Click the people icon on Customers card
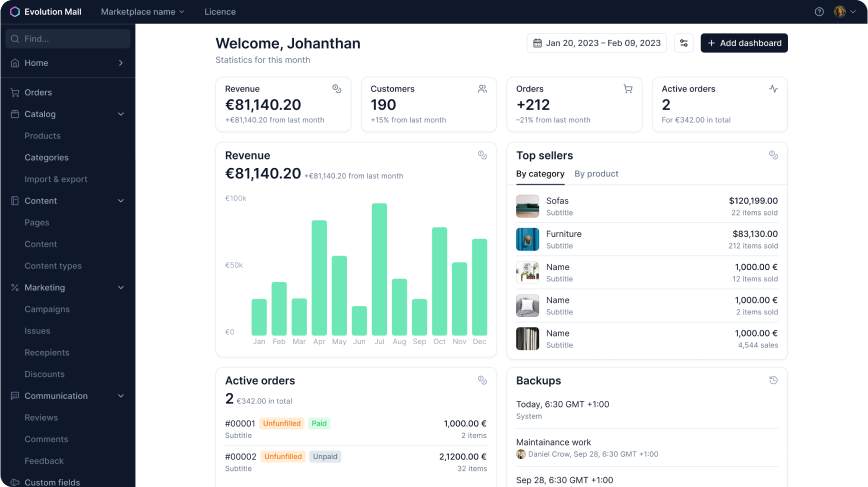This screenshot has height=487, width=868. 482,89
